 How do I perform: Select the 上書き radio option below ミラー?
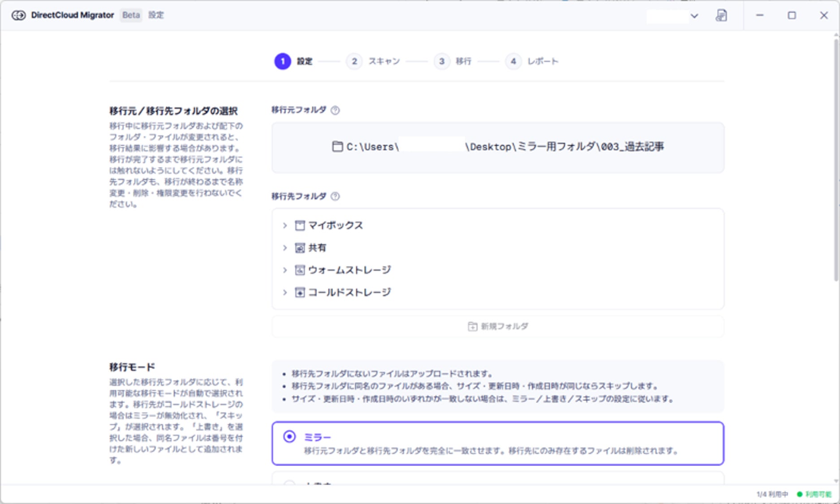coord(289,482)
